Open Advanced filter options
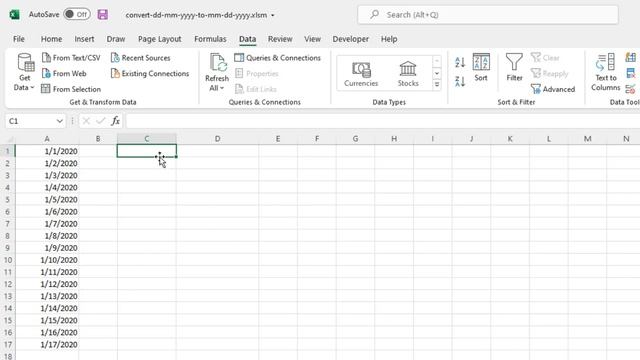 553,89
